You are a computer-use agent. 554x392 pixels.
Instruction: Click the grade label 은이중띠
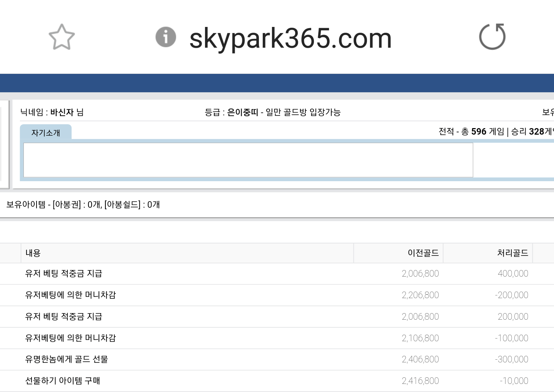click(242, 112)
